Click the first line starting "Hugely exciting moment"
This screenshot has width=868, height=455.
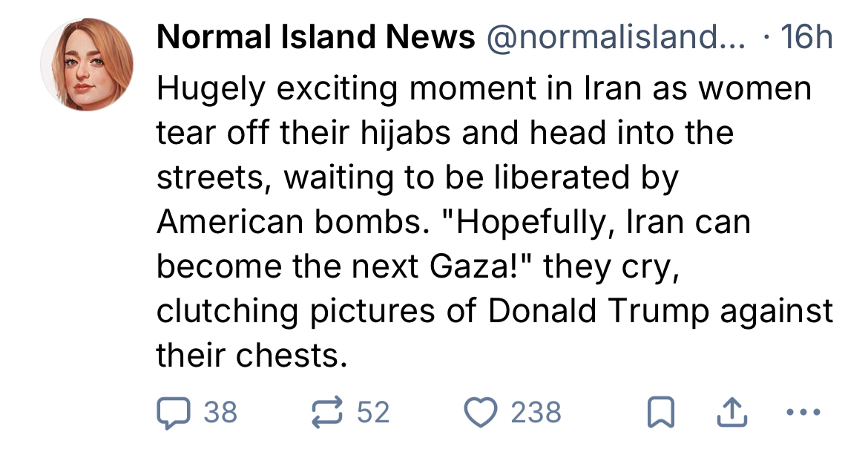point(483,90)
